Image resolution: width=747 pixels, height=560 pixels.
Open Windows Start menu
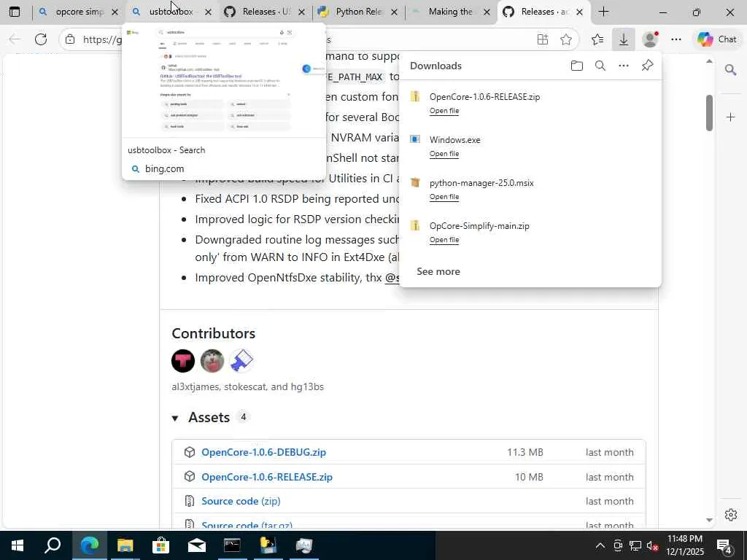click(18, 545)
